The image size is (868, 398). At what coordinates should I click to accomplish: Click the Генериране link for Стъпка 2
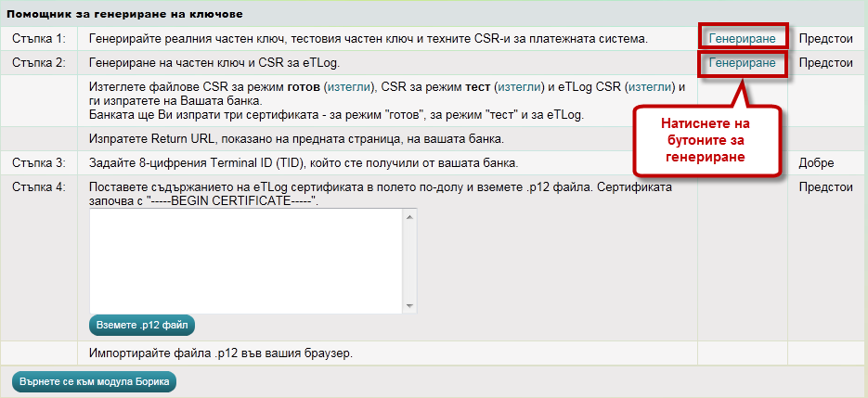[742, 63]
